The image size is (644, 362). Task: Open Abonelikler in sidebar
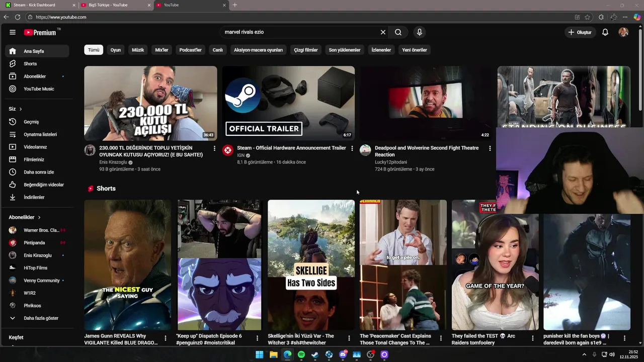[x=37, y=76]
